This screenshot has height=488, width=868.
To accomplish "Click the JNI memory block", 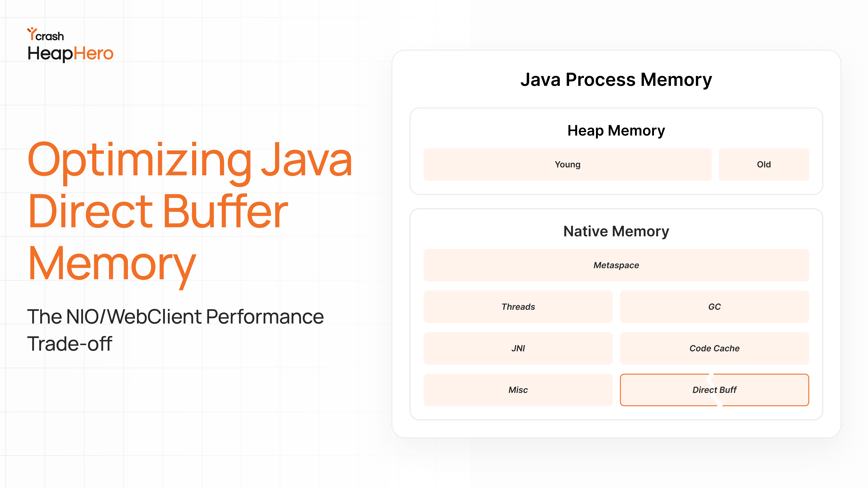I will pos(518,348).
